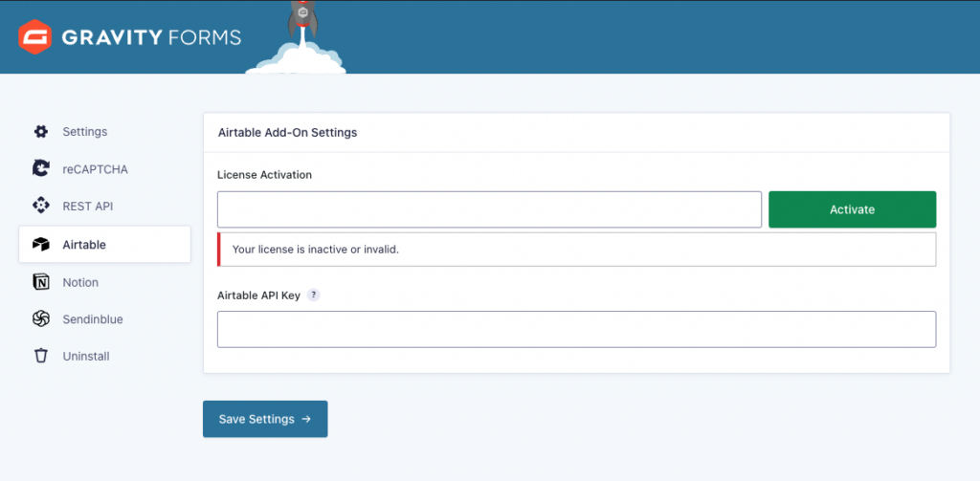980x481 pixels.
Task: Click into the Airtable API Key field
Action: pyautogui.click(x=576, y=329)
